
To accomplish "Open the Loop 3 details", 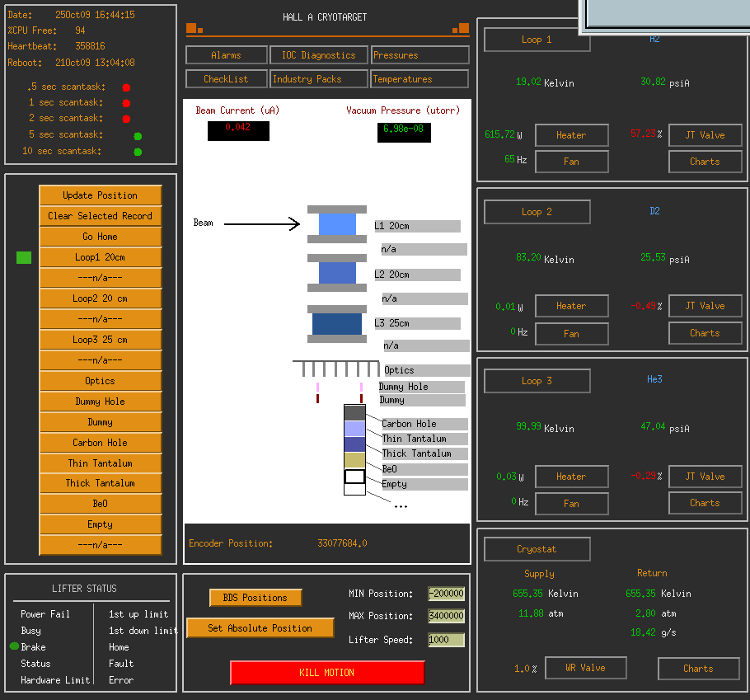I will coord(537,381).
